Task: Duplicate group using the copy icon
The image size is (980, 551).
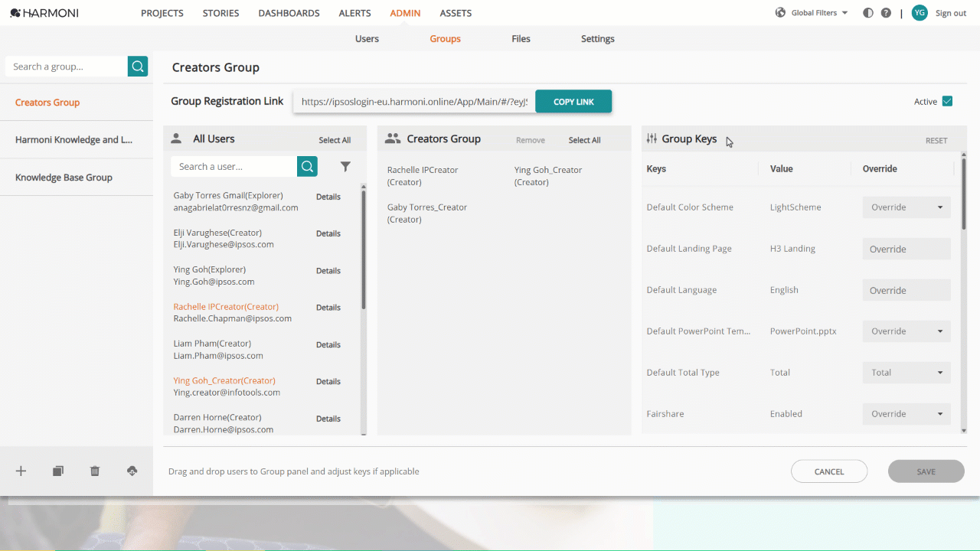Action: point(58,471)
